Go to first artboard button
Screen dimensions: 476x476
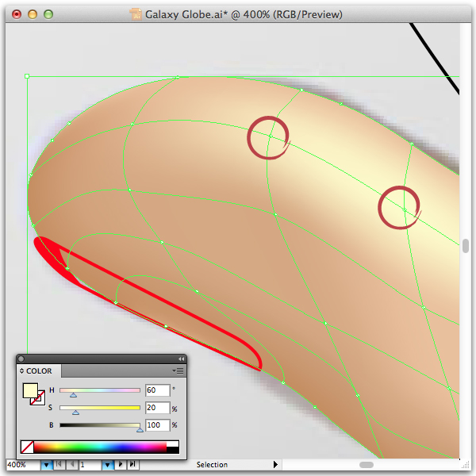59,464
